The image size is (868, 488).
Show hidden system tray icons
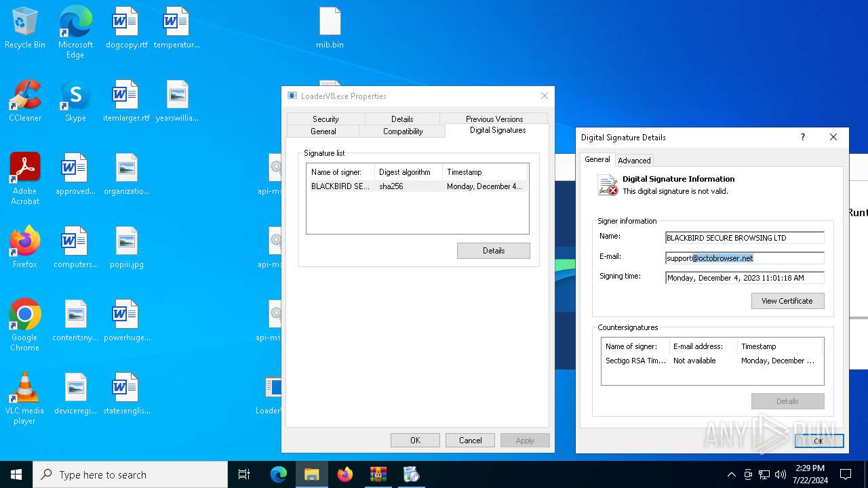tap(731, 474)
